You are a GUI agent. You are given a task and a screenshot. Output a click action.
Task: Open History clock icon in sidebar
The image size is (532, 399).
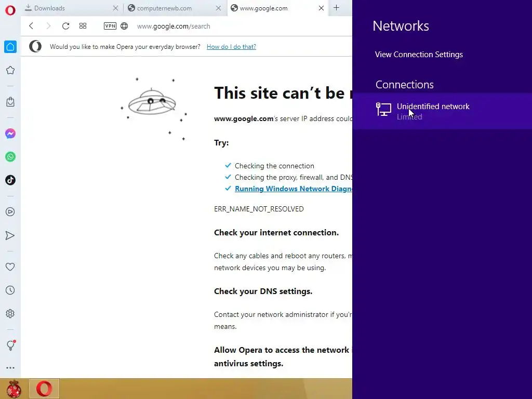(x=10, y=290)
